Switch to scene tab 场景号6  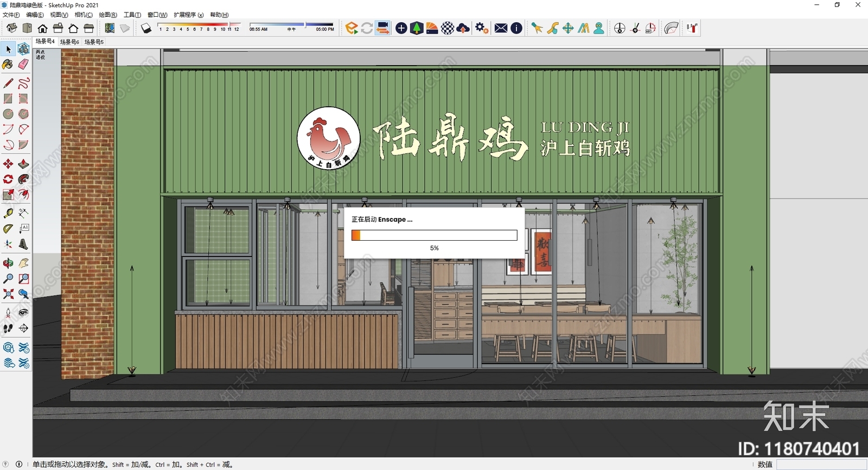69,42
